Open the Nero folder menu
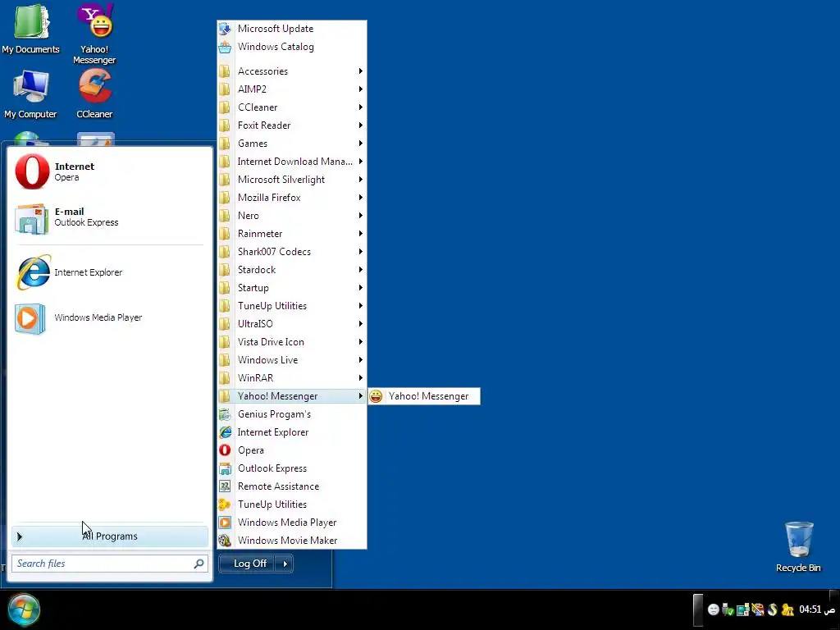Screen dimensions: 840x630 [x=292, y=216]
